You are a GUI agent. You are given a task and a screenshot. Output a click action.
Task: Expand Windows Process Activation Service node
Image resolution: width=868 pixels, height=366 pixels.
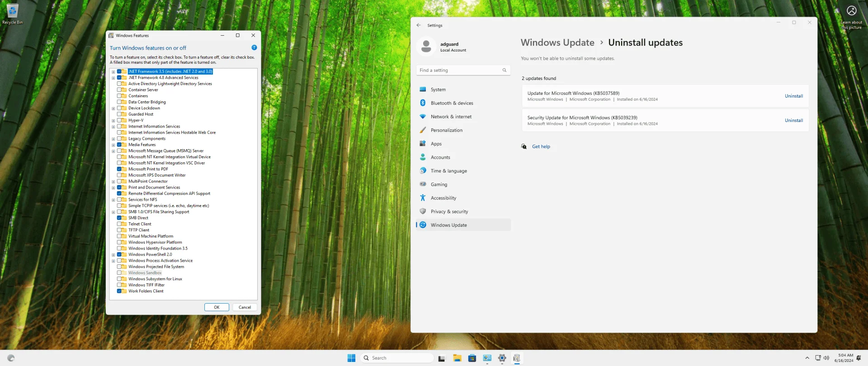click(113, 261)
